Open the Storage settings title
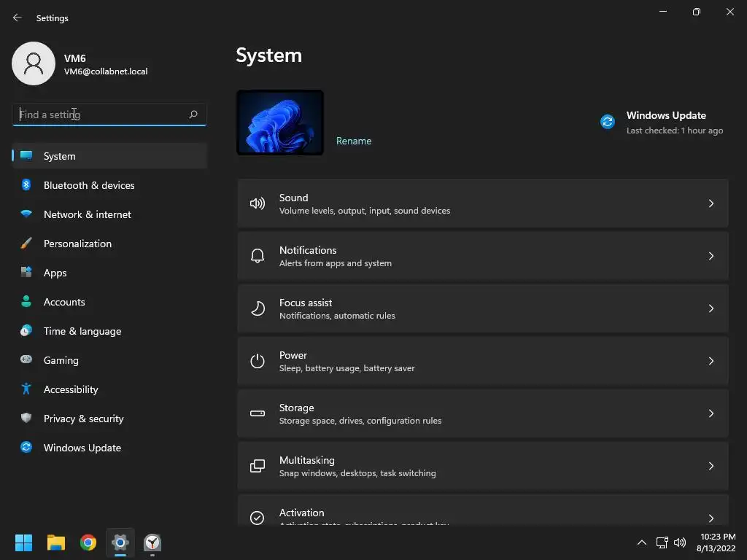The height and width of the screenshot is (560, 747). tap(296, 408)
